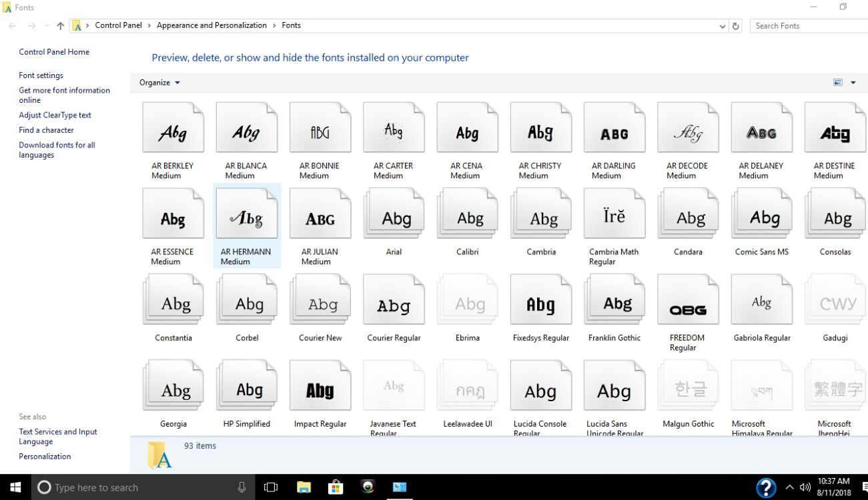Select the AR CENA Medium font icon

(468, 128)
